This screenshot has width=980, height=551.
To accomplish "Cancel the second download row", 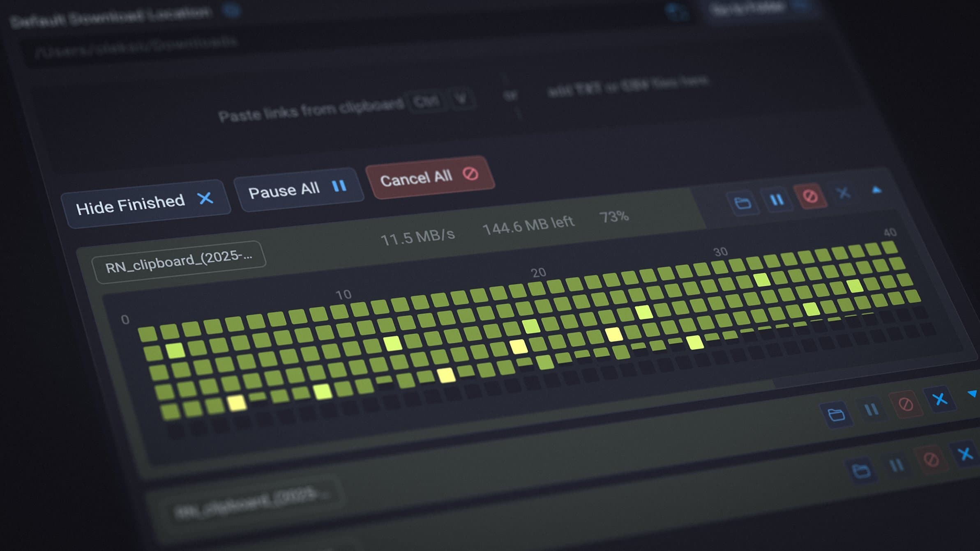I will coord(906,404).
